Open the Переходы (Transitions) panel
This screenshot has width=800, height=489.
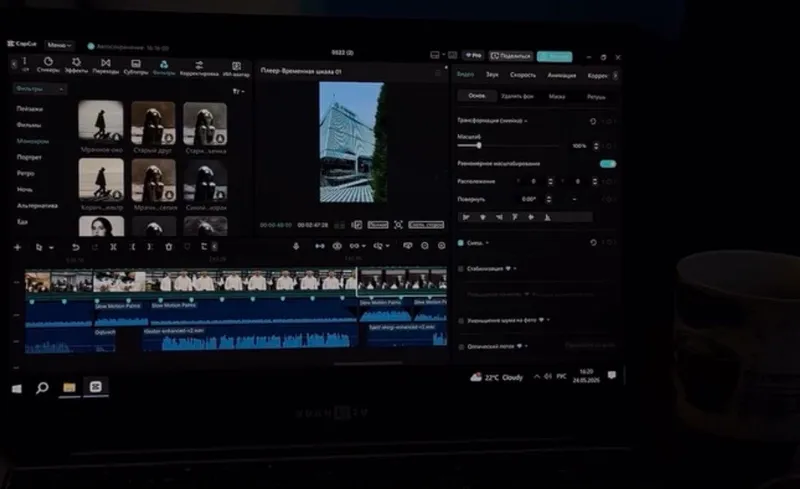coord(106,65)
